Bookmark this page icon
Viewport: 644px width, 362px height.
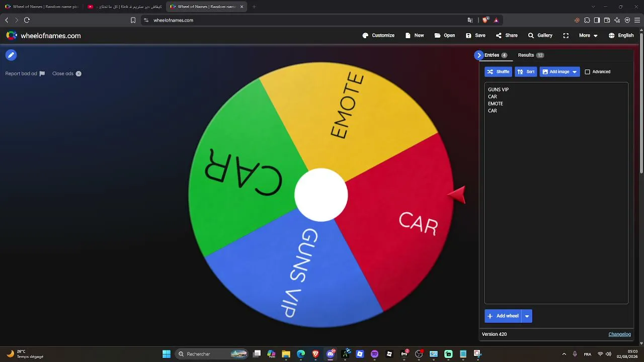[x=133, y=20]
